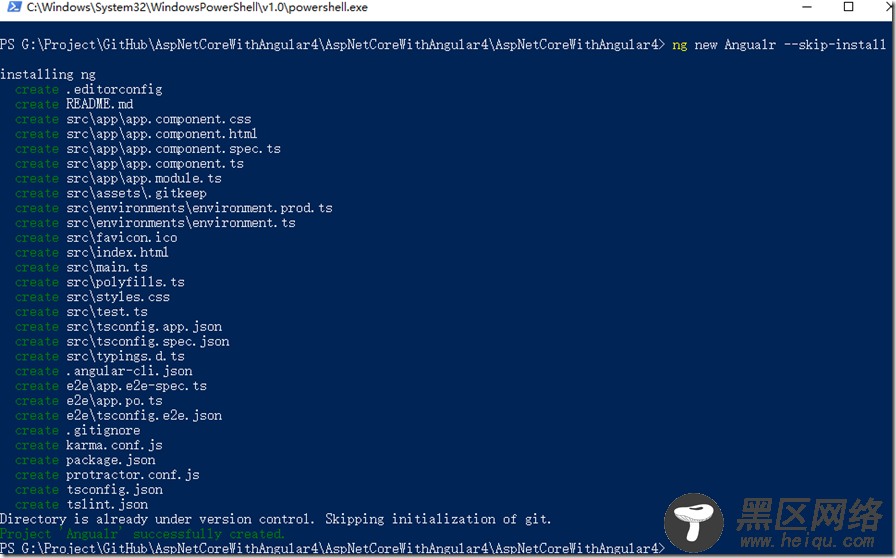This screenshot has width=896, height=558.
Task: Click the Chinese watermark text beside the mushroom
Action: [x=810, y=514]
